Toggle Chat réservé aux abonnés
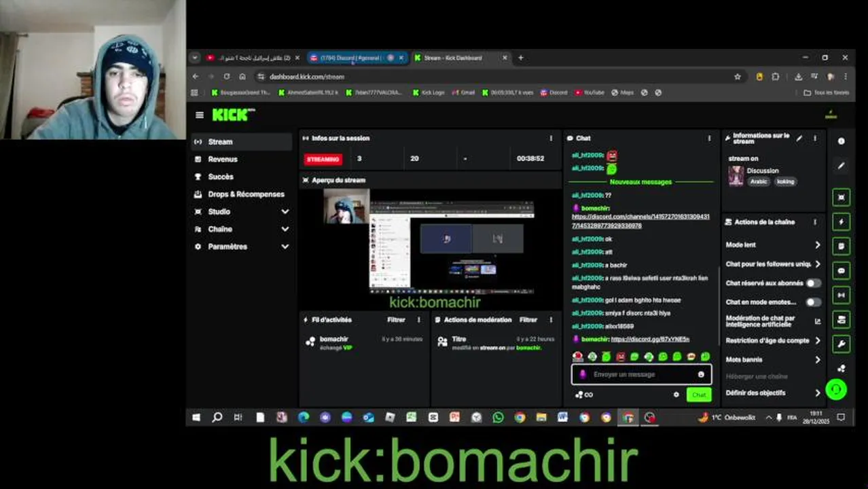This screenshot has height=489, width=868. pos(813,283)
